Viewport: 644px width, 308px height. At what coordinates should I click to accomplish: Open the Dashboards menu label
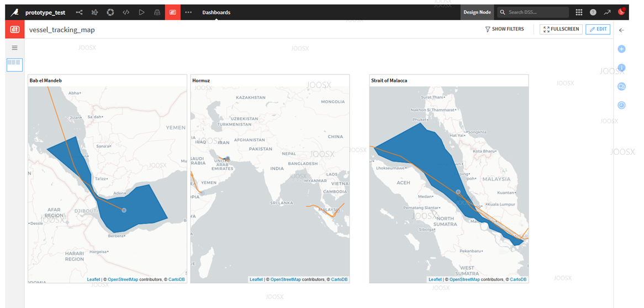(216, 12)
